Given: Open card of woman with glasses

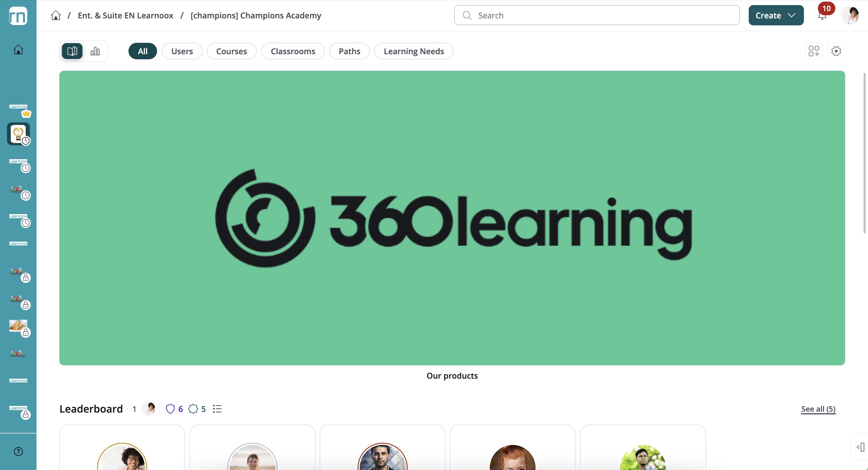Looking at the screenshot, I should point(122,447).
